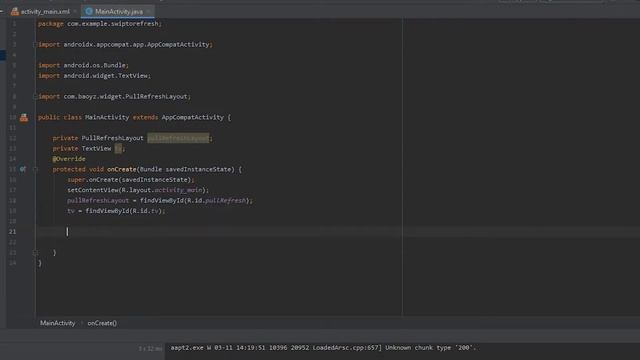Image resolution: width=640 pixels, height=360 pixels.
Task: Select the MainActivity.java tab
Action: [118, 12]
